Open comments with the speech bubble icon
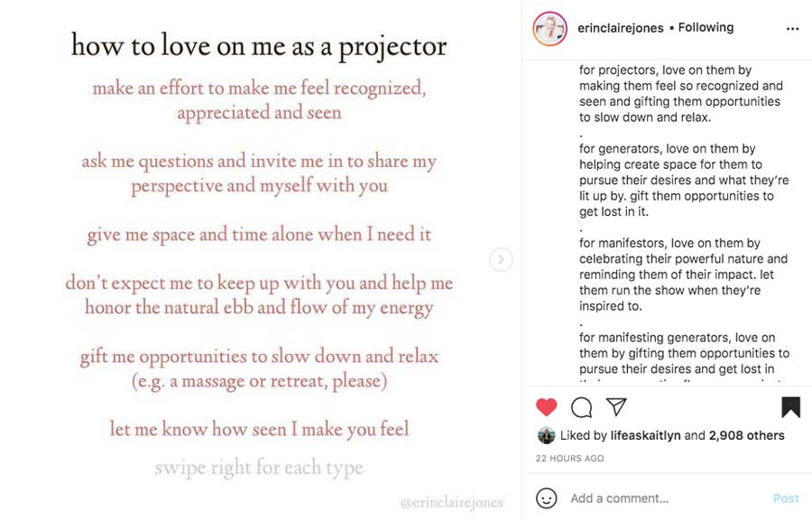812x521 pixels. 582,407
